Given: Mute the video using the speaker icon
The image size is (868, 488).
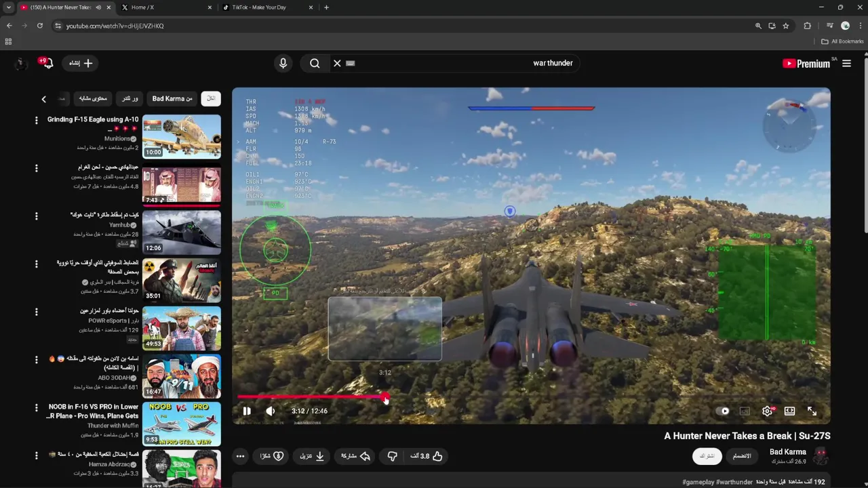Looking at the screenshot, I should click(271, 411).
